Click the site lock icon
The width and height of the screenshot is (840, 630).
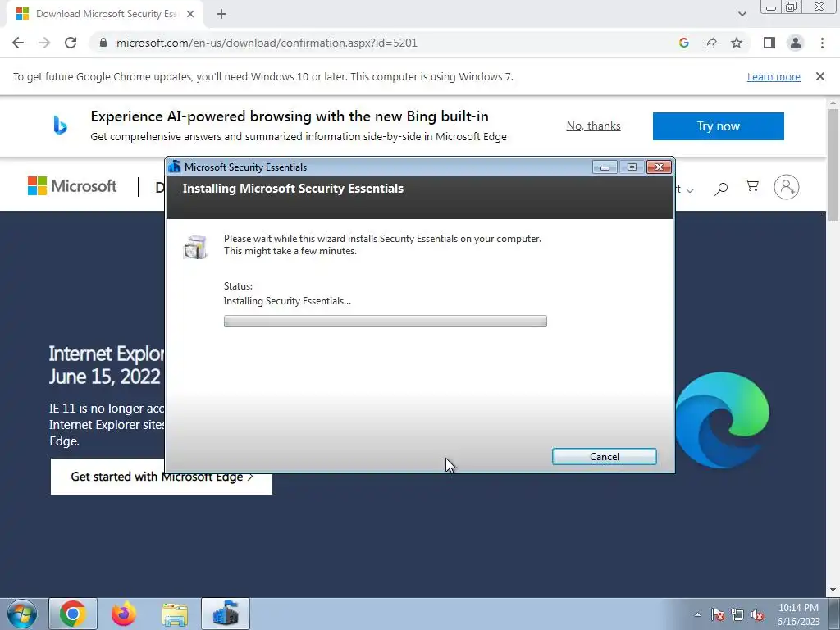coord(103,43)
